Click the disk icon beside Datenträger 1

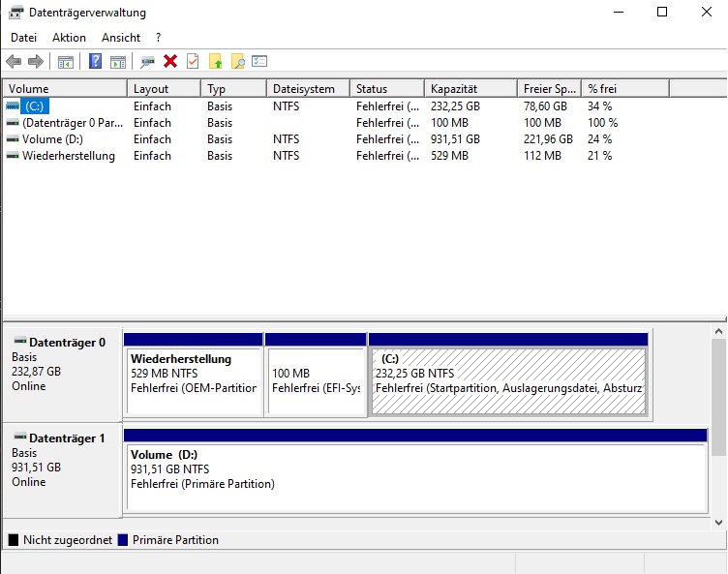20,437
